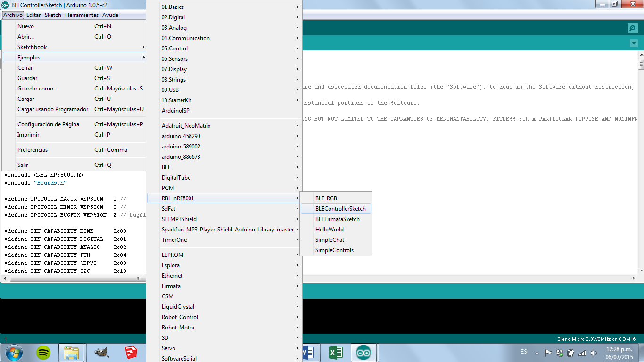644x362 pixels.
Task: Expand EEPROM examples submenu
Action: coord(224,255)
